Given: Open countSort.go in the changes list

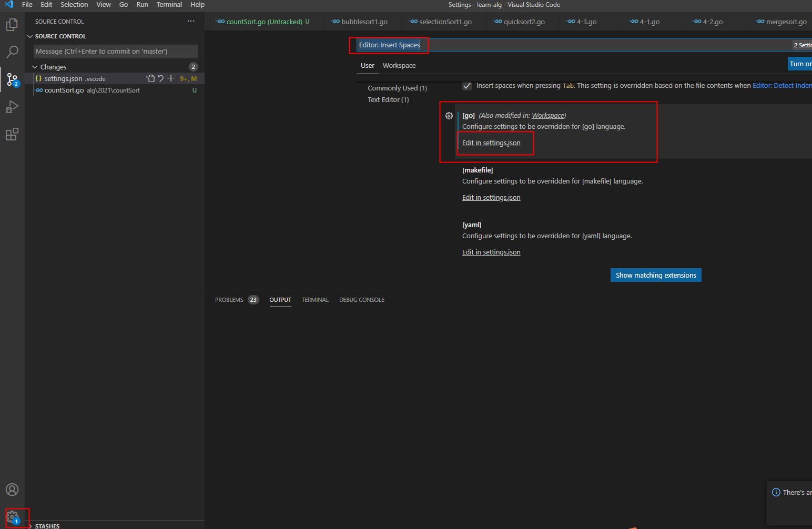Looking at the screenshot, I should click(x=115, y=90).
